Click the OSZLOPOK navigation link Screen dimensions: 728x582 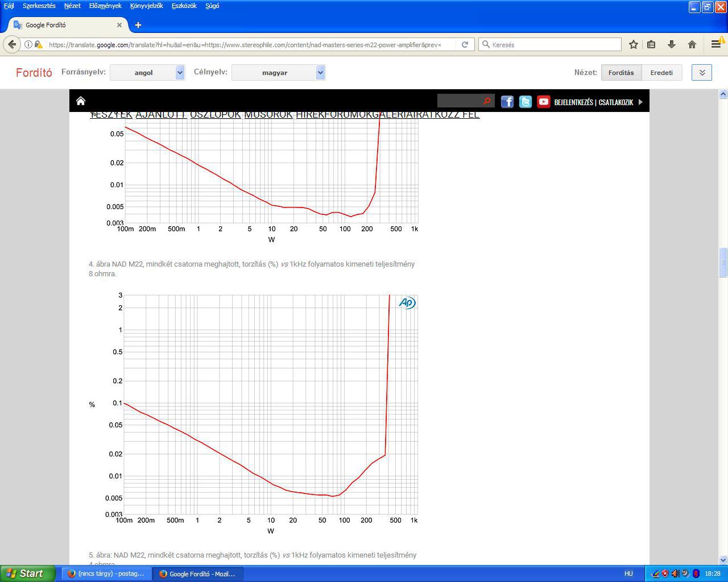pos(216,115)
